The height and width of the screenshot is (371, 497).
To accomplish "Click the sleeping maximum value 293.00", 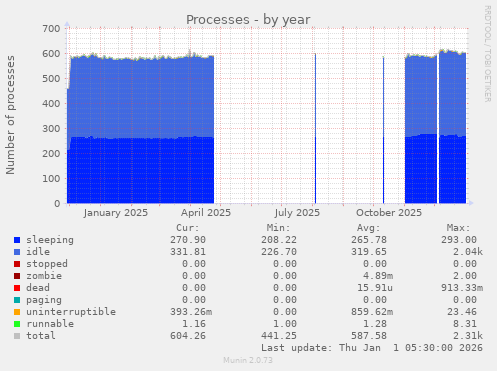I will pyautogui.click(x=459, y=240).
